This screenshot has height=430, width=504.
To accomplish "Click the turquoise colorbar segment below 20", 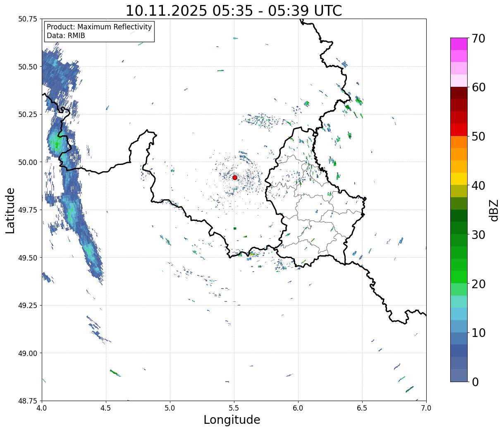I will click(459, 301).
